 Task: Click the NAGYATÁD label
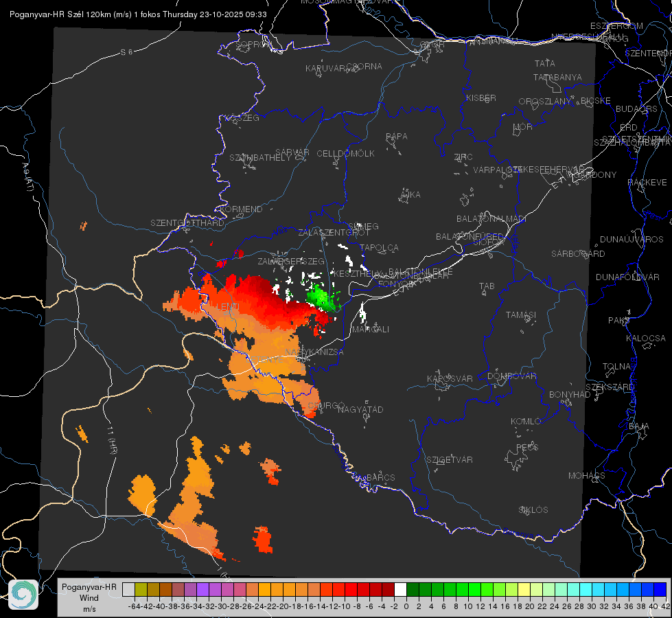click(x=360, y=409)
